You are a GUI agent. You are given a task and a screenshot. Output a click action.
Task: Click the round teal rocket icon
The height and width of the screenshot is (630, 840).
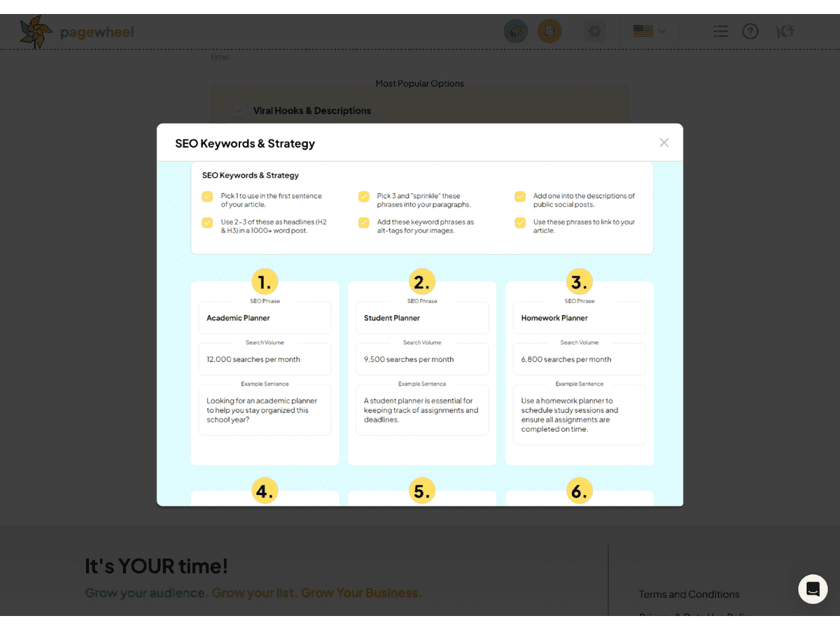[516, 31]
